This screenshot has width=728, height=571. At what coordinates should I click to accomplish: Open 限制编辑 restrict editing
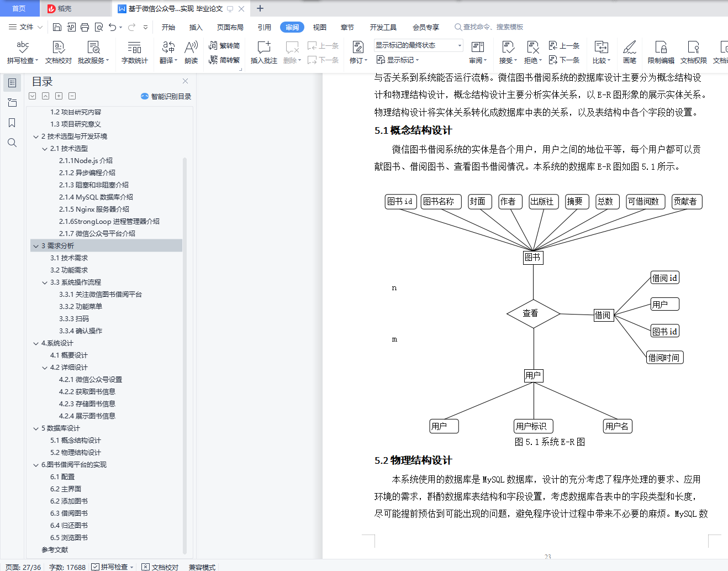point(661,53)
